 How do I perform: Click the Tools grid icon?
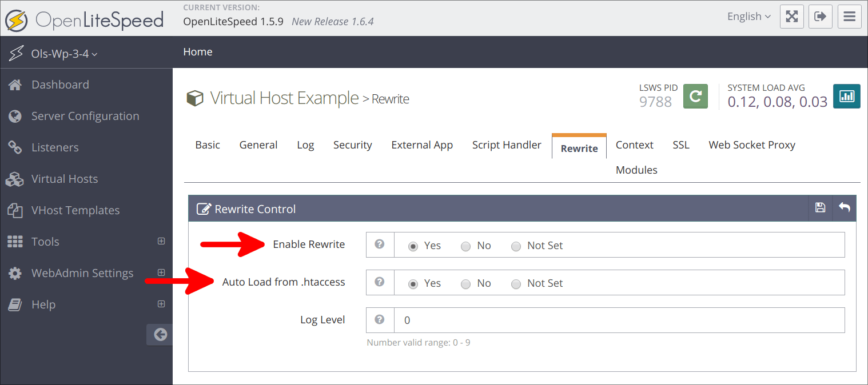pyautogui.click(x=15, y=242)
